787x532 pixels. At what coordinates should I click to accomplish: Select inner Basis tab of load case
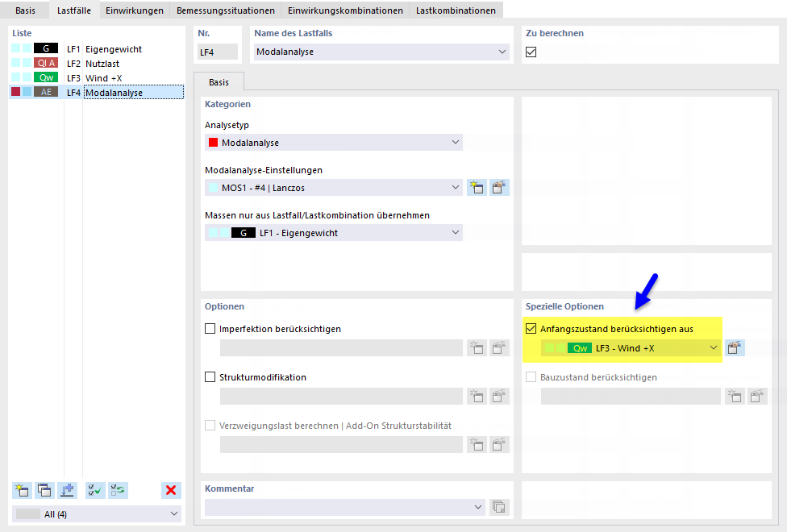[219, 82]
